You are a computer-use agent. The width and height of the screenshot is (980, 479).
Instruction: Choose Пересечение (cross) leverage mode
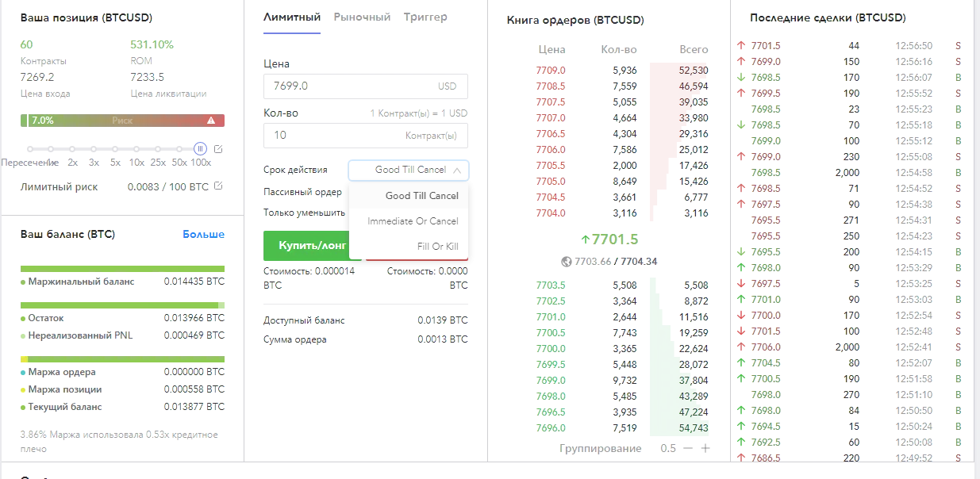(30, 148)
